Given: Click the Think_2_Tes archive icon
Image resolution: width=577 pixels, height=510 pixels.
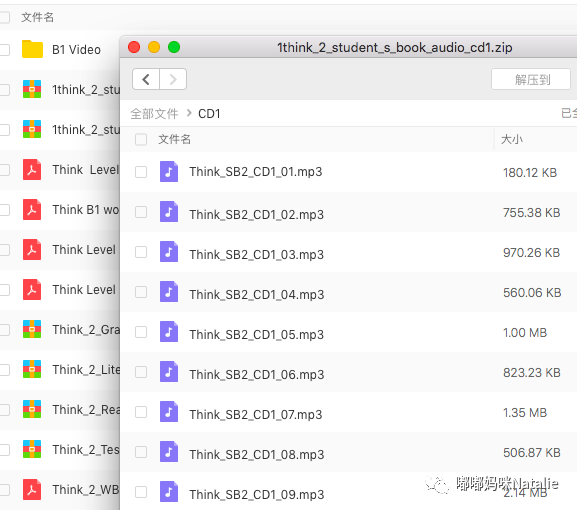Looking at the screenshot, I should tap(32, 449).
